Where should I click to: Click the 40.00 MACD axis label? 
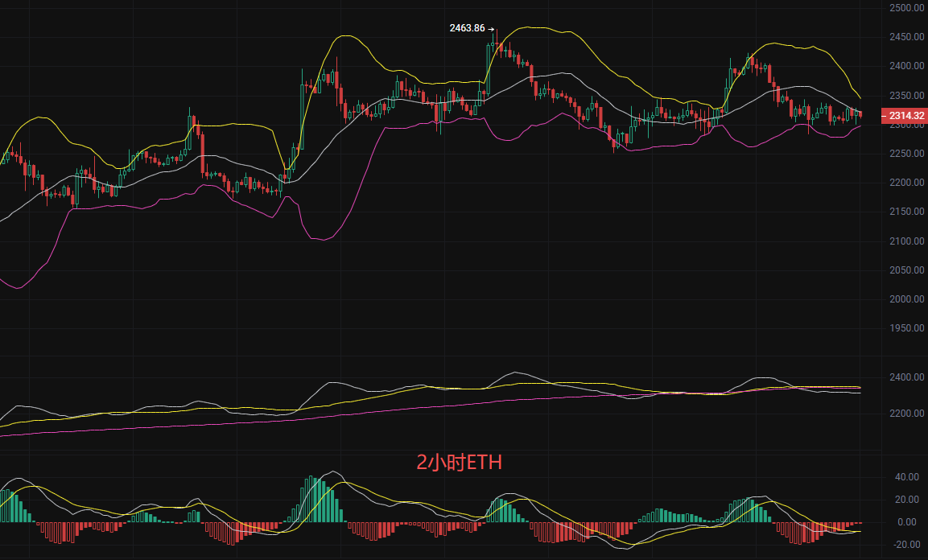[x=906, y=477]
